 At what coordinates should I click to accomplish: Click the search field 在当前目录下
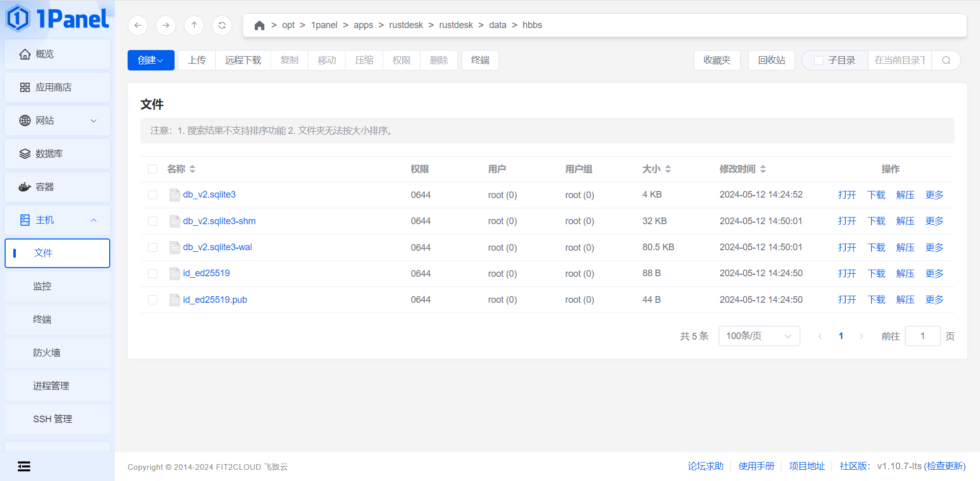[900, 60]
